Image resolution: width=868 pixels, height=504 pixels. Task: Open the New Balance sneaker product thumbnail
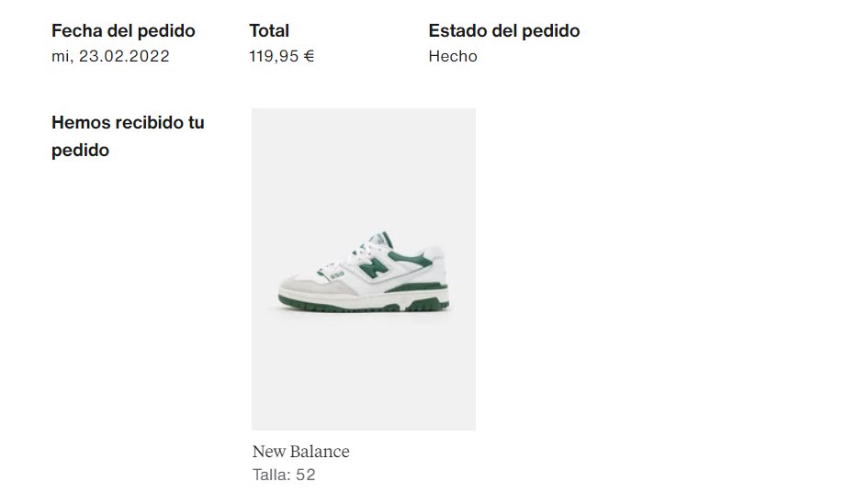coord(363,269)
